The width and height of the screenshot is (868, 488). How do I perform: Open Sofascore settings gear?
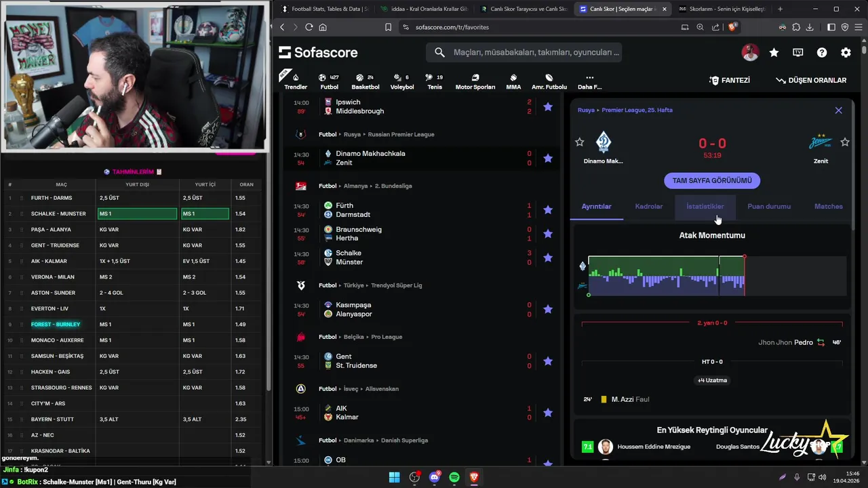coord(846,52)
